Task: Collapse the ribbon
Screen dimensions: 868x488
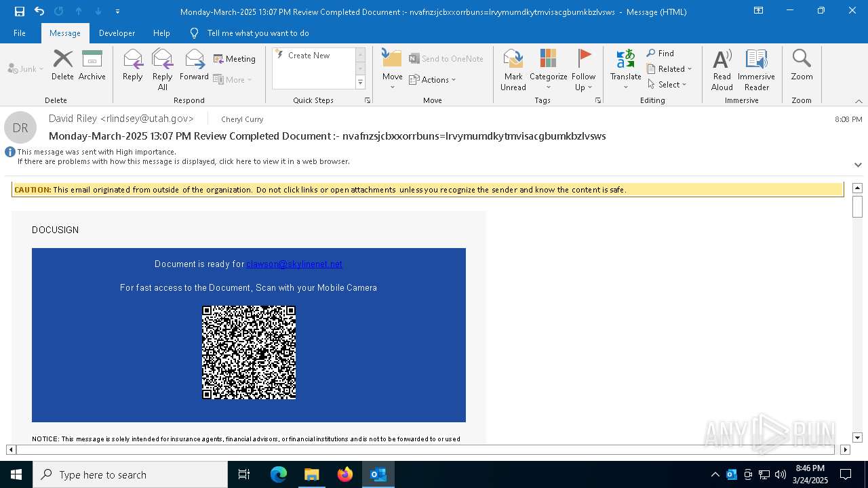Action: [859, 101]
